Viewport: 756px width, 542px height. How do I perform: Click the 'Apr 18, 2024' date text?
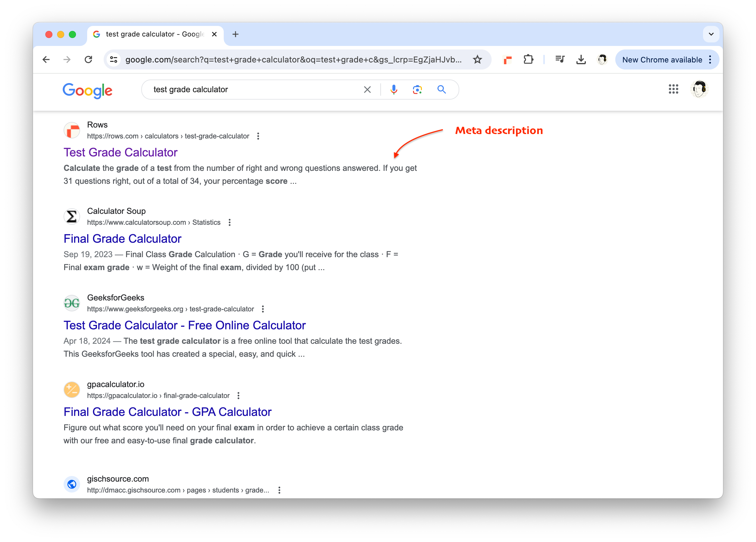click(87, 341)
